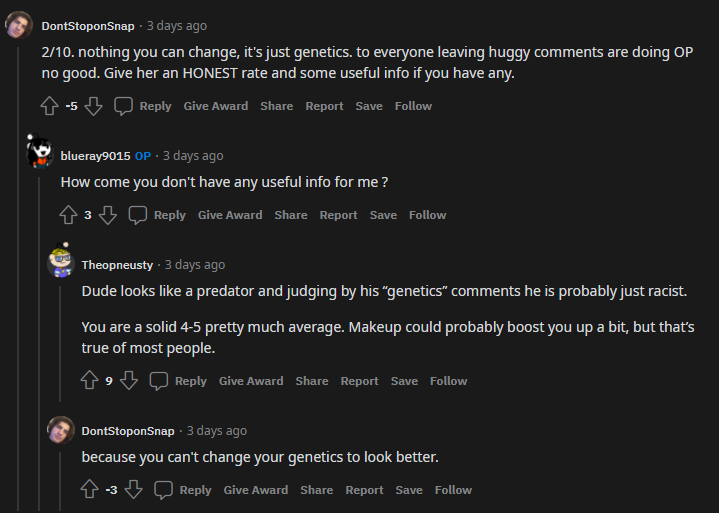Downvote blueray9015's useful info question
Viewport: 719px width, 513px height.
coord(108,215)
